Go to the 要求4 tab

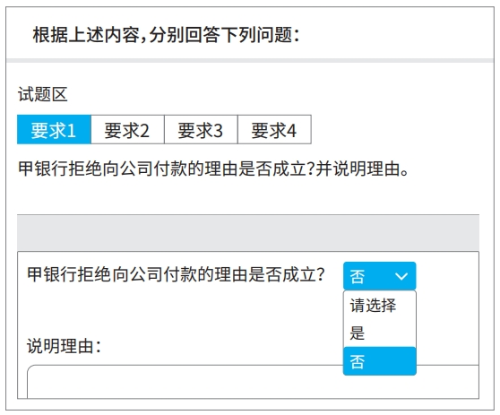click(x=274, y=130)
